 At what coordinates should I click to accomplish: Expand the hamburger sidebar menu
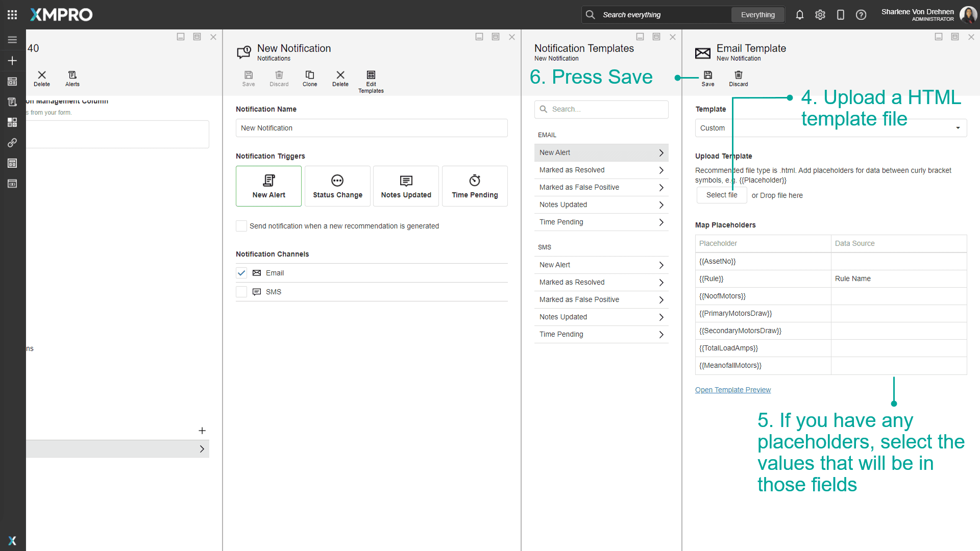pyautogui.click(x=12, y=40)
